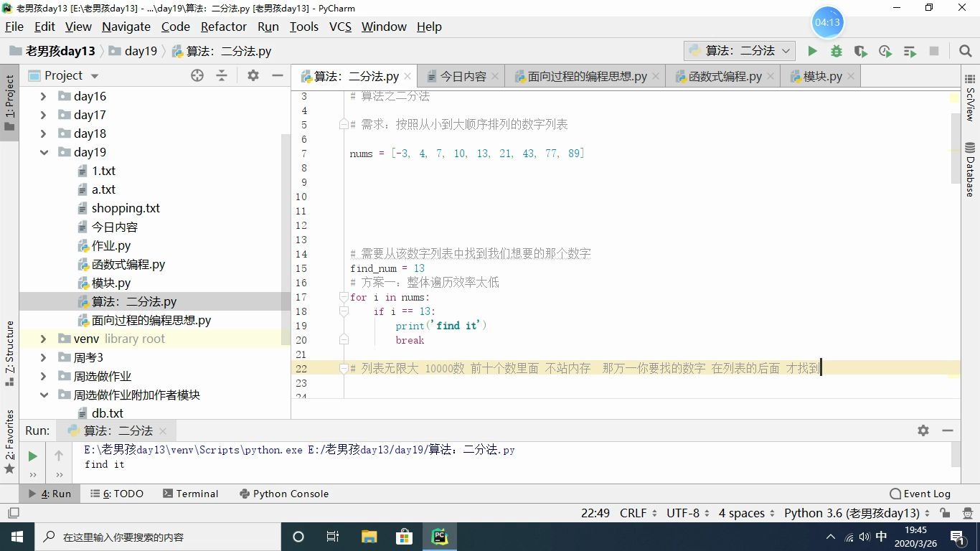
Task: Show the Event Log panel
Action: coord(920,494)
